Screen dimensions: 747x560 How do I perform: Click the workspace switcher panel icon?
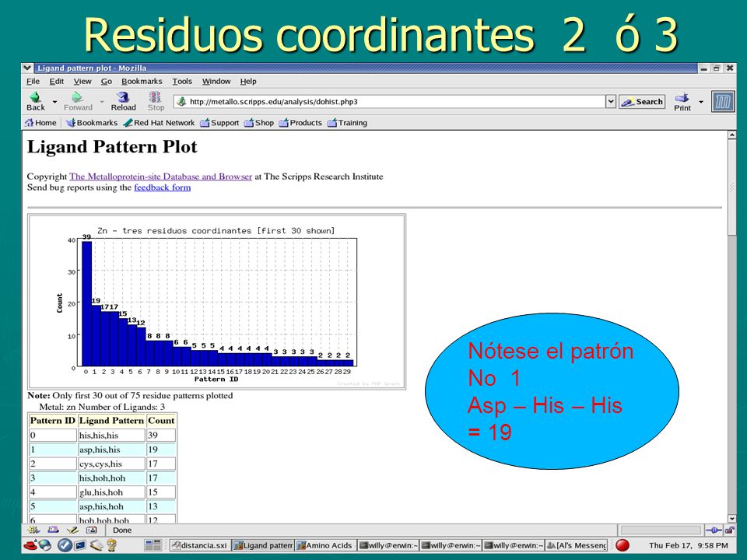(x=153, y=545)
